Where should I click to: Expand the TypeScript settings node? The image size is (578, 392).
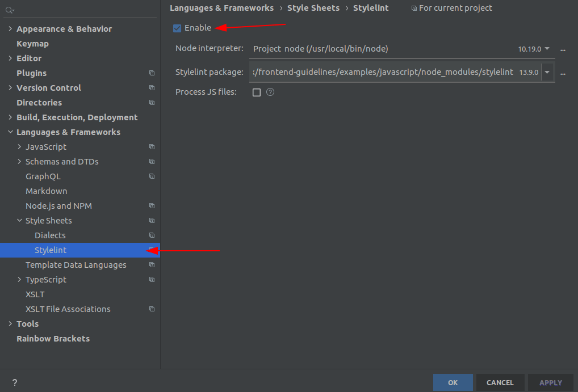19,280
